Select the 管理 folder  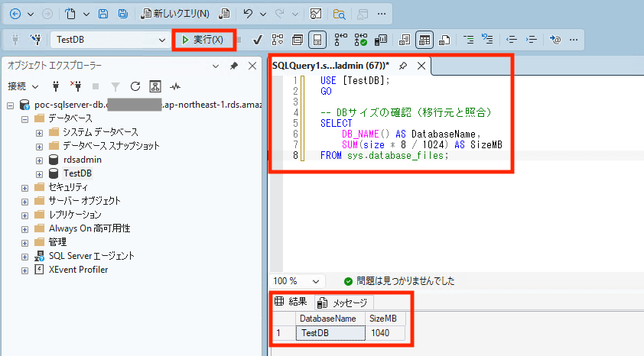pos(57,242)
